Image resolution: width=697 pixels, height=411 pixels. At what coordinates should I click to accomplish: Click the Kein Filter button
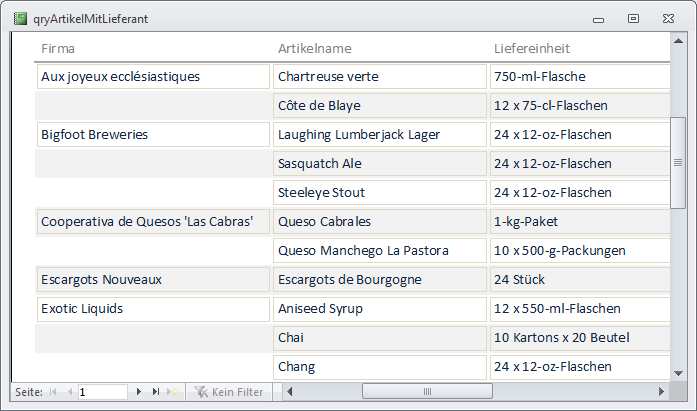229,392
